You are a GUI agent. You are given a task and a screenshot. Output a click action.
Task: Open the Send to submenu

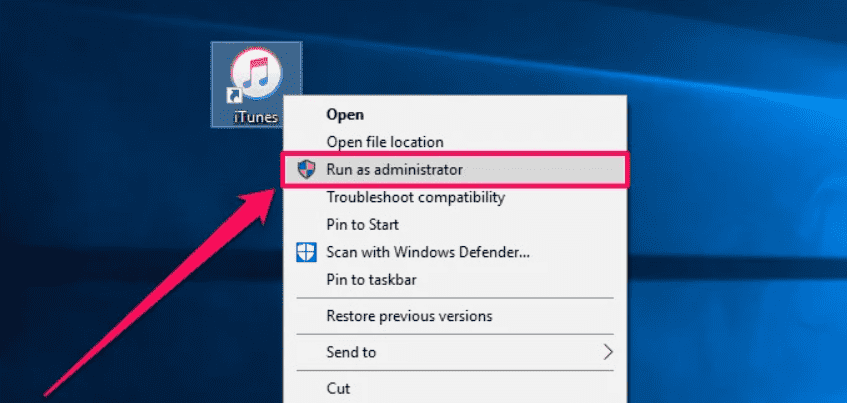[x=455, y=352]
